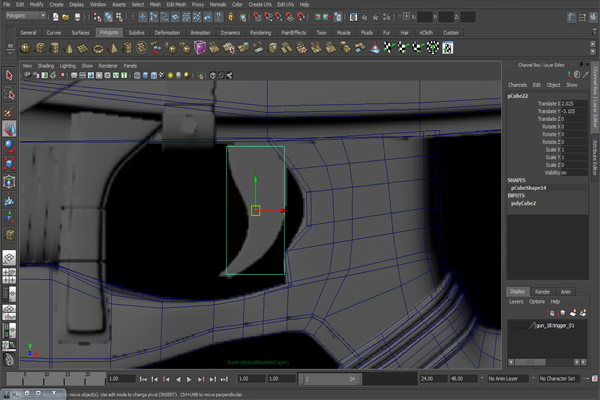This screenshot has width=600, height=400.
Task: Expand pCubeShape14 shape node
Action: [x=528, y=188]
